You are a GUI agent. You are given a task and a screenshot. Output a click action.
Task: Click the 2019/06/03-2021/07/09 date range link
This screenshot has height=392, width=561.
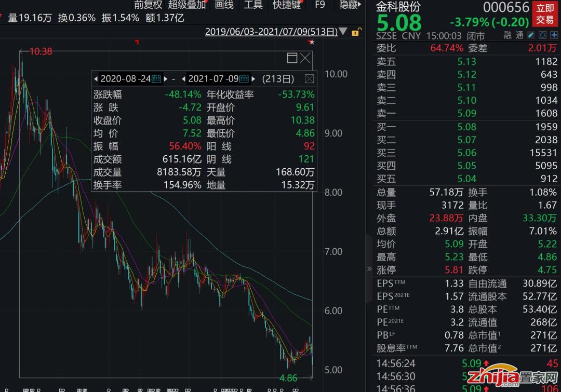pyautogui.click(x=271, y=32)
